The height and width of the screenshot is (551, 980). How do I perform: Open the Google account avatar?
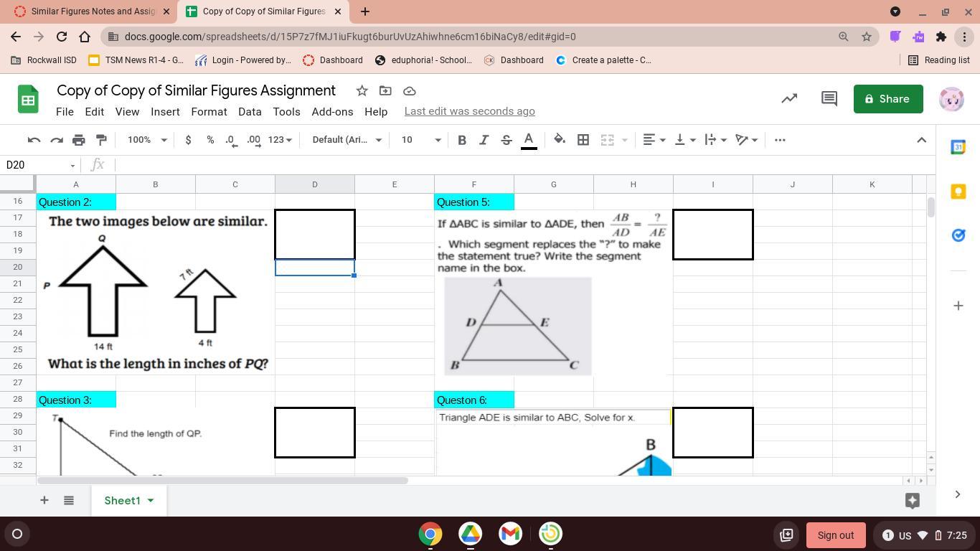951,99
